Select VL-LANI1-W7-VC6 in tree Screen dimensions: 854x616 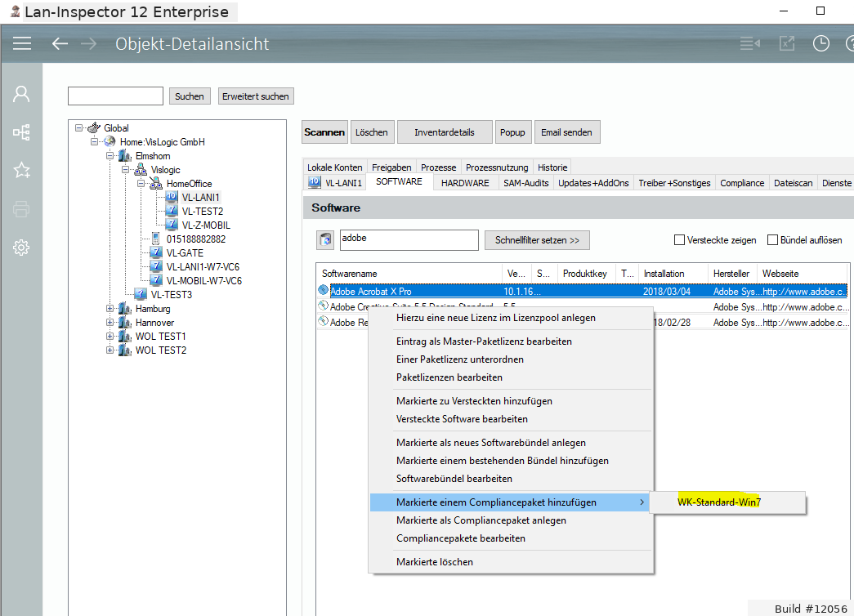(203, 267)
